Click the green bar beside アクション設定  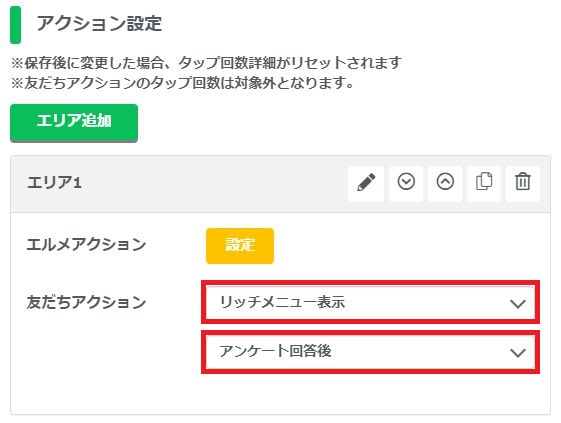(15, 25)
